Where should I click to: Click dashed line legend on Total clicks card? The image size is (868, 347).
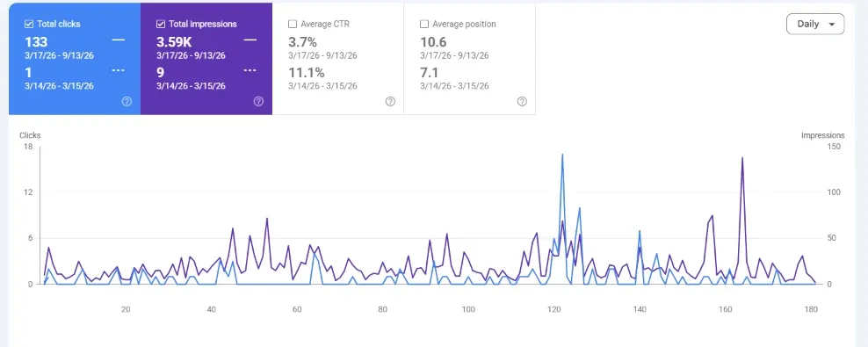(118, 70)
